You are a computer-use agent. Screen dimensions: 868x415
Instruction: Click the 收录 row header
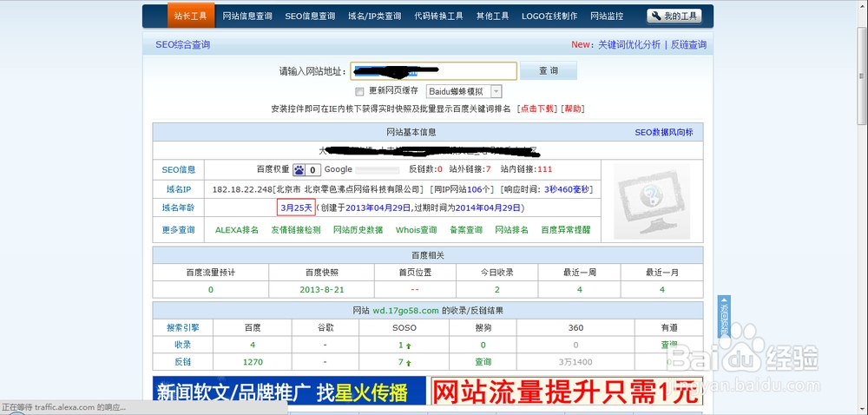pyautogui.click(x=182, y=345)
